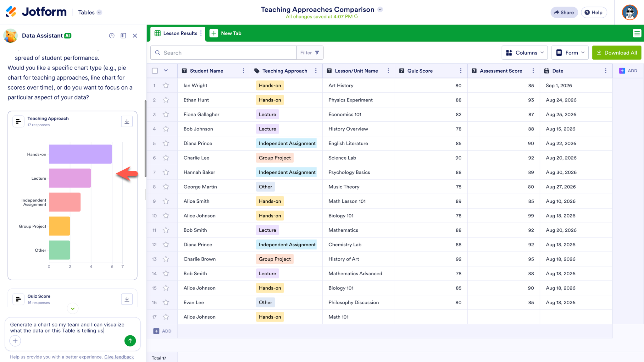Open the Filter dropdown
Viewport: 644px width, 362px height.
click(x=310, y=52)
